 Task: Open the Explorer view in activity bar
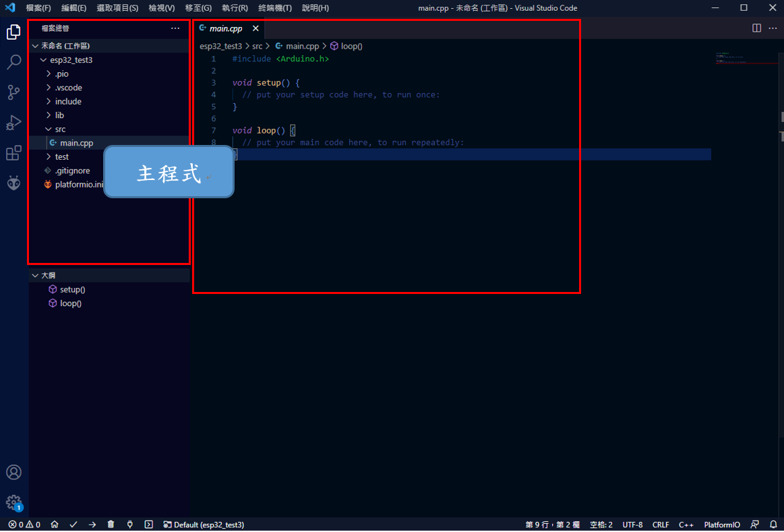pos(13,32)
